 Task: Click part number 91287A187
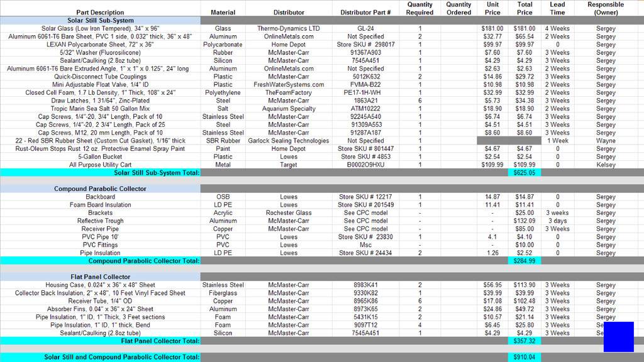point(365,133)
